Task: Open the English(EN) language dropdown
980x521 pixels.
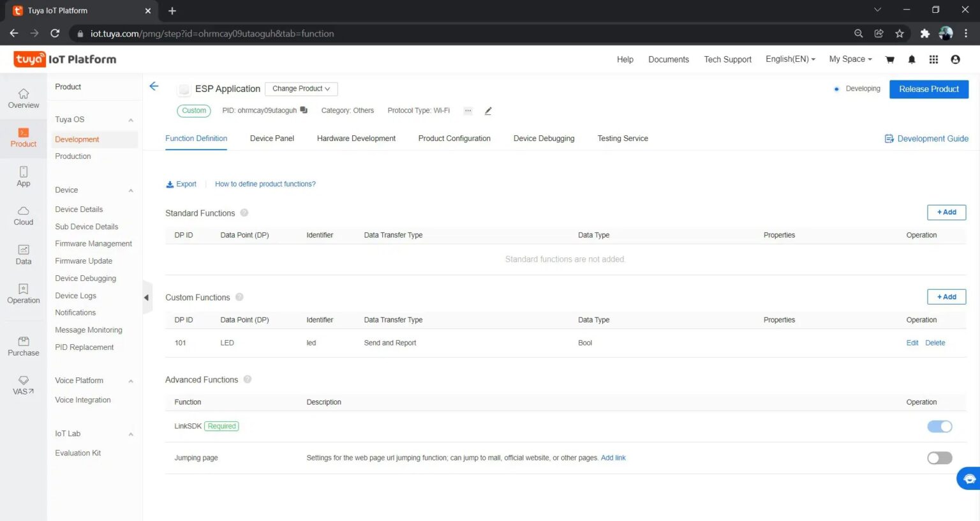Action: click(x=790, y=59)
